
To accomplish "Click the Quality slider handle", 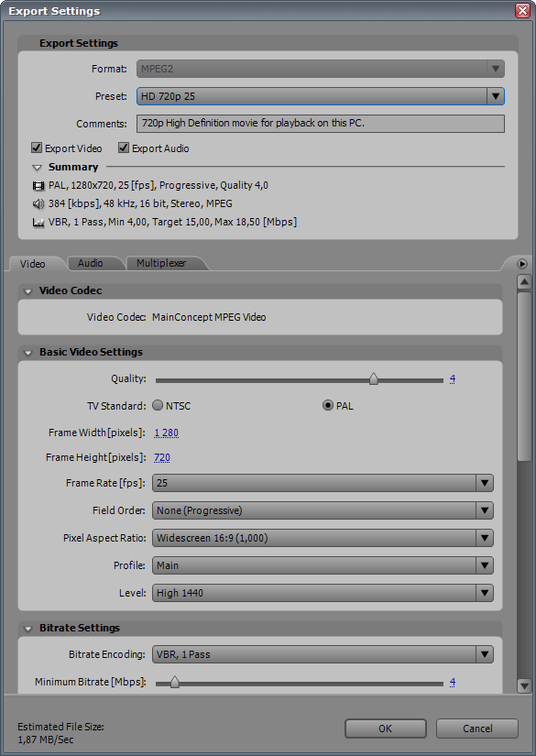I will tap(373, 379).
